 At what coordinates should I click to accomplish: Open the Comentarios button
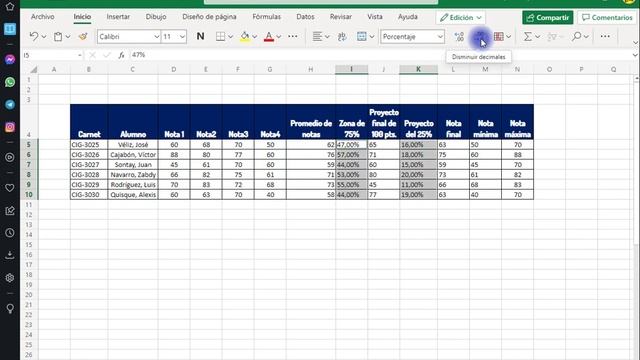click(x=607, y=18)
